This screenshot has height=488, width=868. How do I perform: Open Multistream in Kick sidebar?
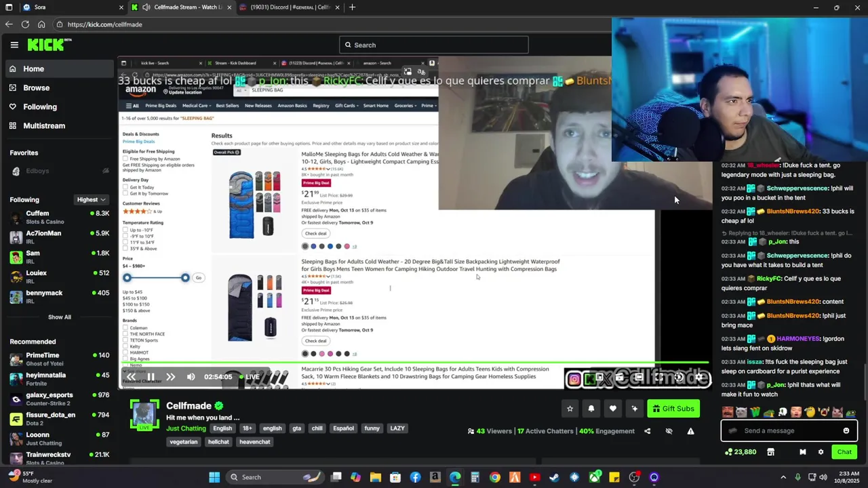point(58,125)
